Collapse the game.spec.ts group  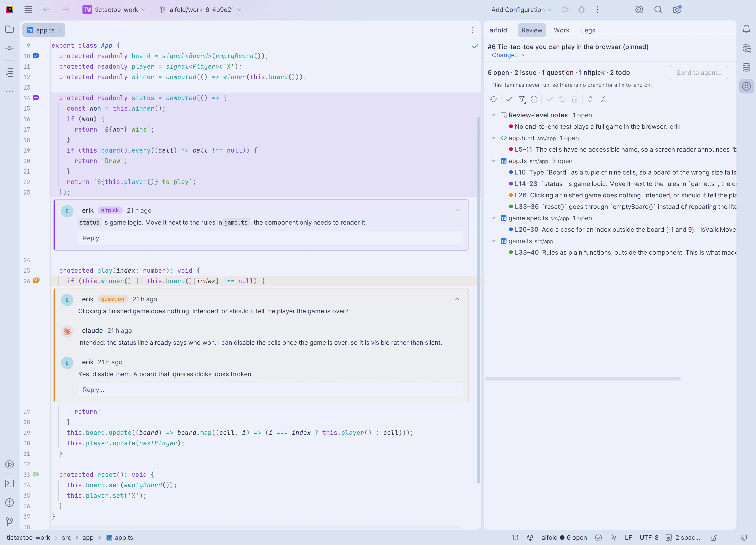[x=493, y=218]
